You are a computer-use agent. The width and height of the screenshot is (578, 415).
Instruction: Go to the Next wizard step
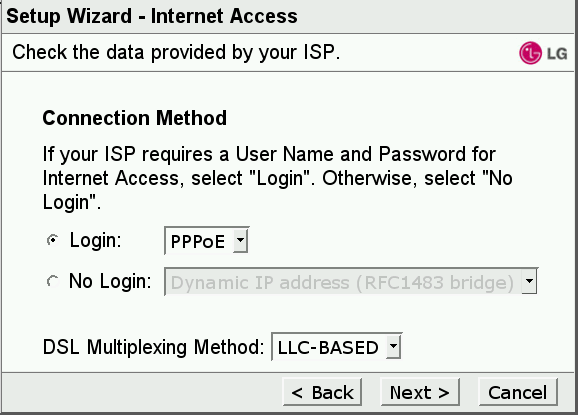tap(420, 392)
